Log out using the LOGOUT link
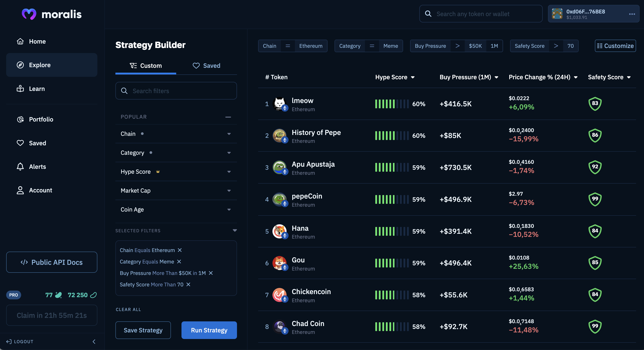This screenshot has width=644, height=350. tap(20, 341)
